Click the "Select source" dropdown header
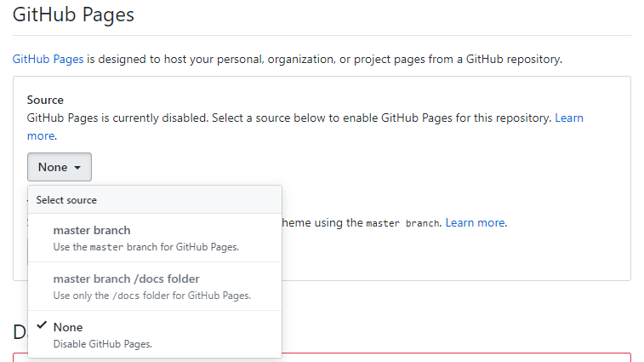 click(66, 200)
